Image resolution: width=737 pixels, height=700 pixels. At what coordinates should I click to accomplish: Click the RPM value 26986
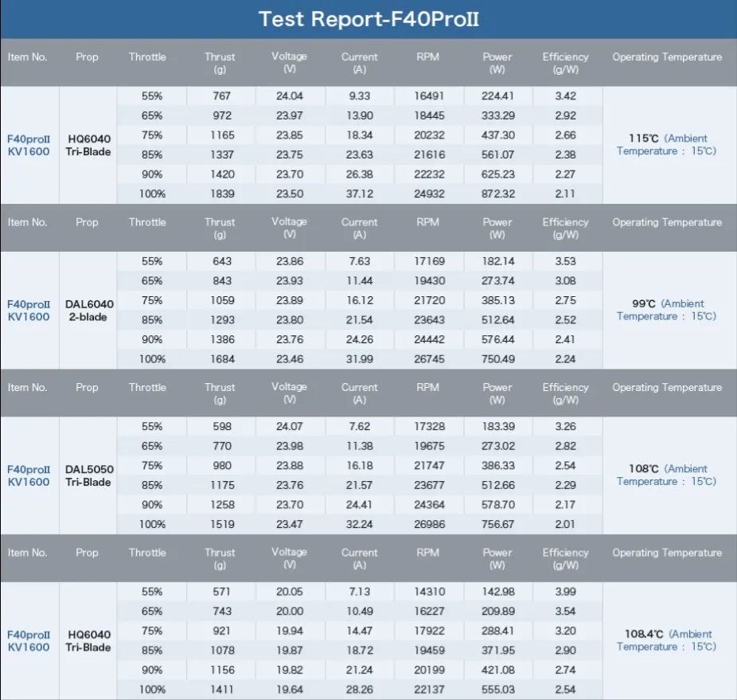(x=429, y=524)
